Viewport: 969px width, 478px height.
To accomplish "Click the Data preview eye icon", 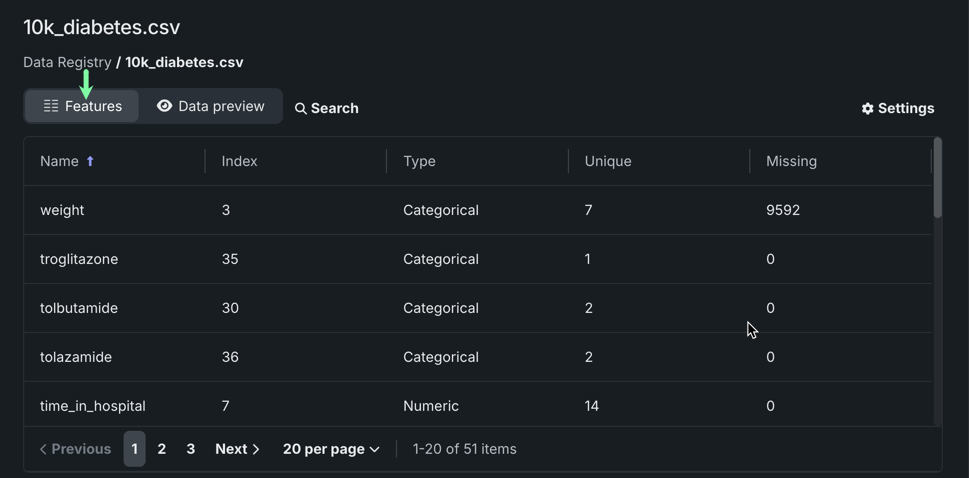I will point(164,106).
